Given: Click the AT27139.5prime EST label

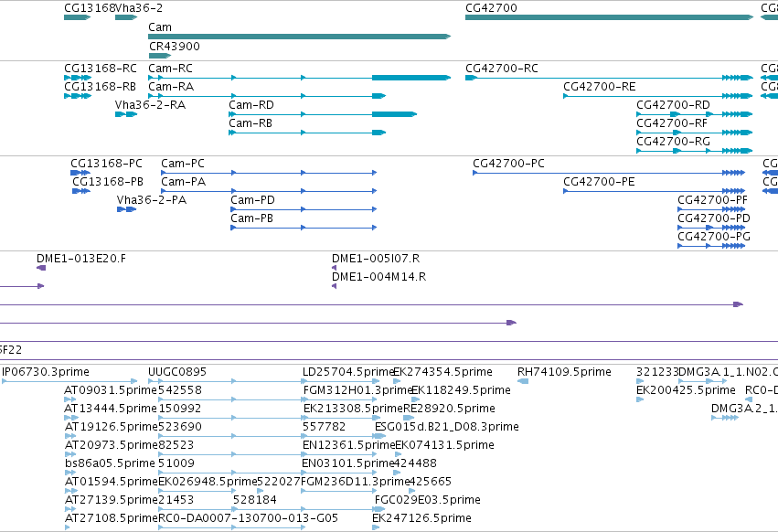Looking at the screenshot, I should [112, 501].
